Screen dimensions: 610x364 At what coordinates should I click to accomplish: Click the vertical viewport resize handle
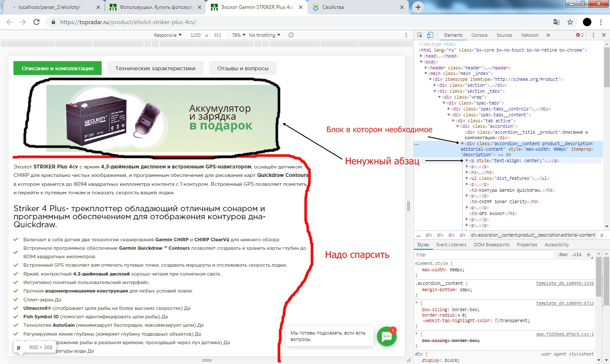pyautogui.click(x=408, y=206)
